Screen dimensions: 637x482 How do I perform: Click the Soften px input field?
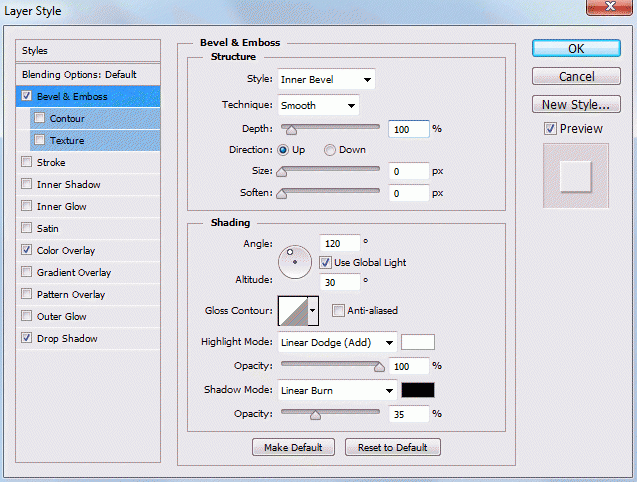pyautogui.click(x=409, y=193)
